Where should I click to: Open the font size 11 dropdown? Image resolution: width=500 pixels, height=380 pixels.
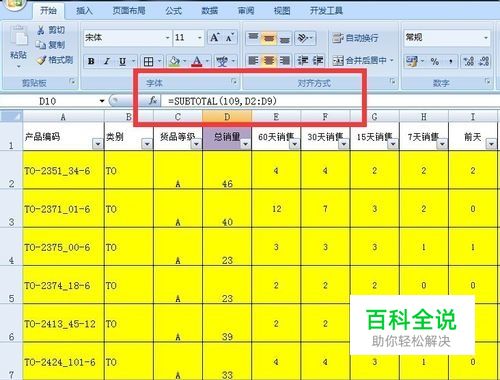pyautogui.click(x=200, y=38)
